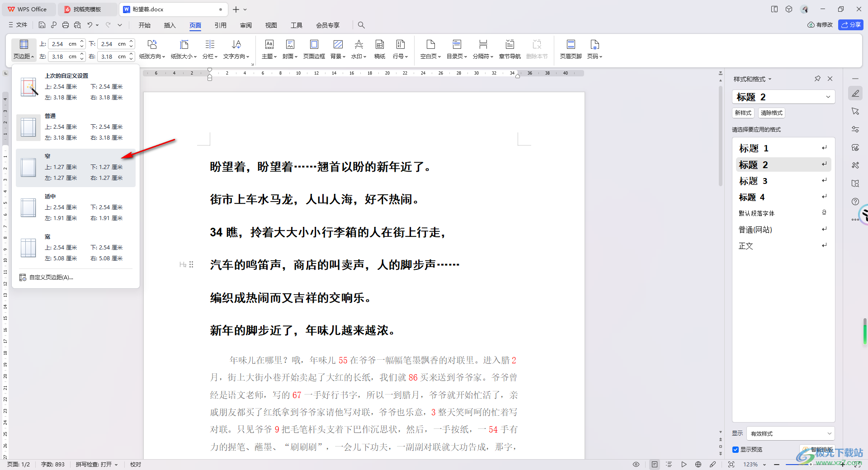The width and height of the screenshot is (868, 470).
Task: Click the pen style icon in right sidebar
Action: coord(855,94)
